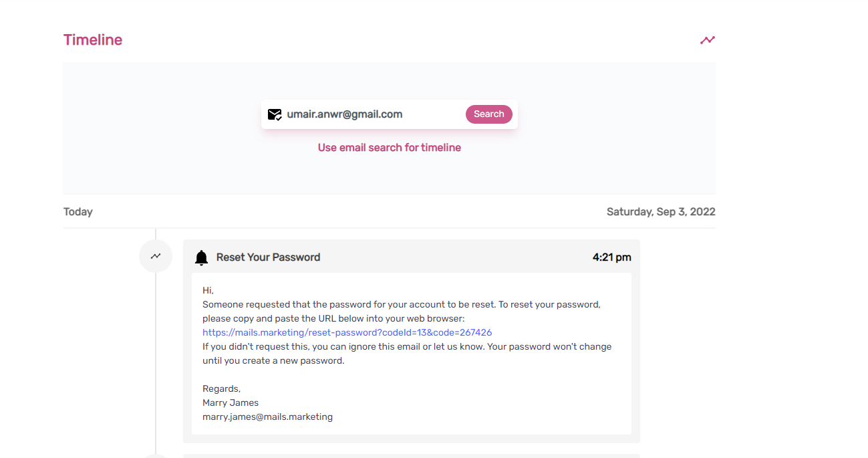This screenshot has width=868, height=458.
Task: Select the circular timeline marker with trend icon
Action: [x=156, y=256]
